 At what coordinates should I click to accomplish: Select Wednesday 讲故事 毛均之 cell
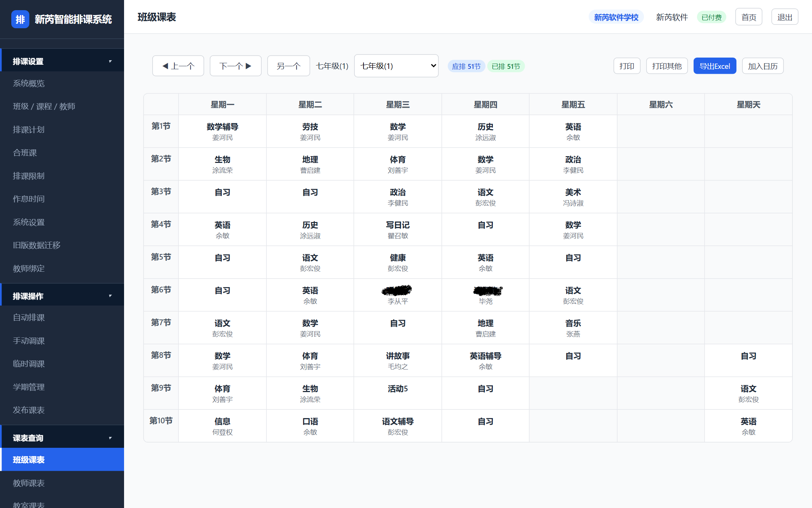point(398,360)
